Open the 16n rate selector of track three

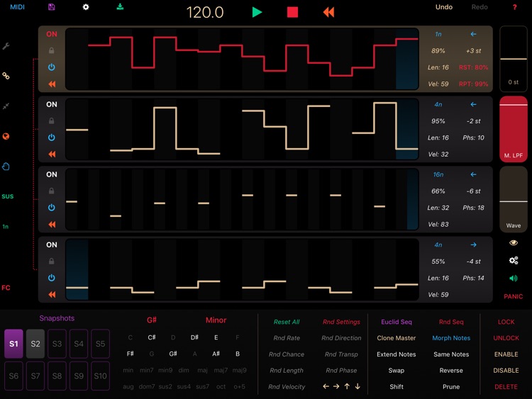pyautogui.click(x=438, y=174)
